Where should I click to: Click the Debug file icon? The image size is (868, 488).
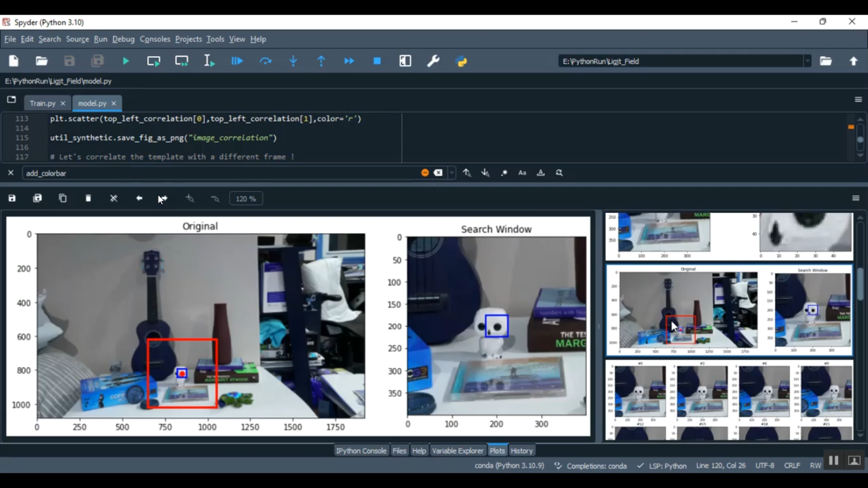coord(237,61)
